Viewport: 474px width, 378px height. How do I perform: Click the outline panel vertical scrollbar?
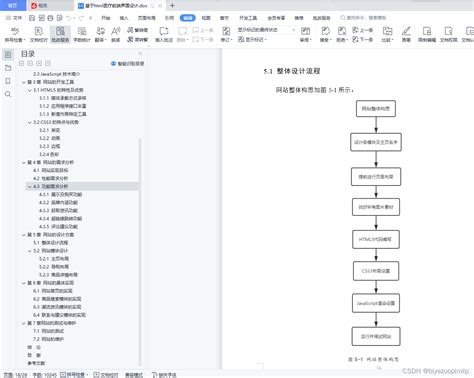140,252
